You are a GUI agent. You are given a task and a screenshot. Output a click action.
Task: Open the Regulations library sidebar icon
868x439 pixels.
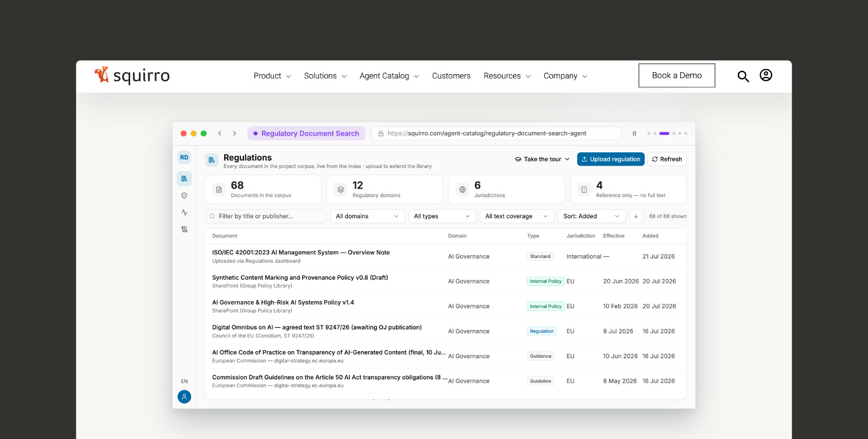[x=184, y=178]
